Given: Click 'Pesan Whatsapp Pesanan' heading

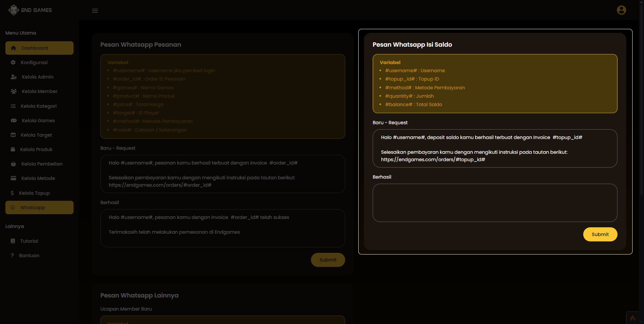Looking at the screenshot, I should point(141,45).
